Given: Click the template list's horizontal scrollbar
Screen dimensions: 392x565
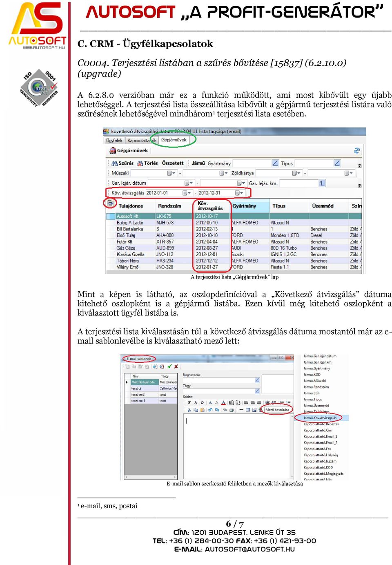Looking at the screenshot, I should pos(151,477).
